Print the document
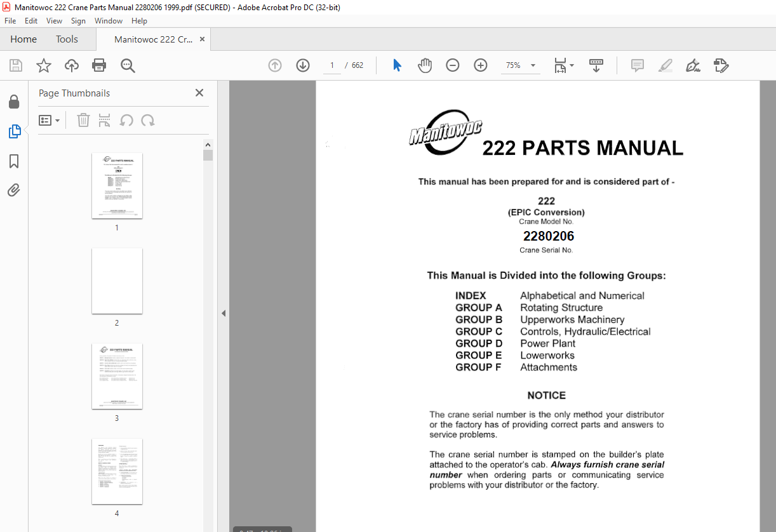The width and height of the screenshot is (776, 532). [x=99, y=65]
